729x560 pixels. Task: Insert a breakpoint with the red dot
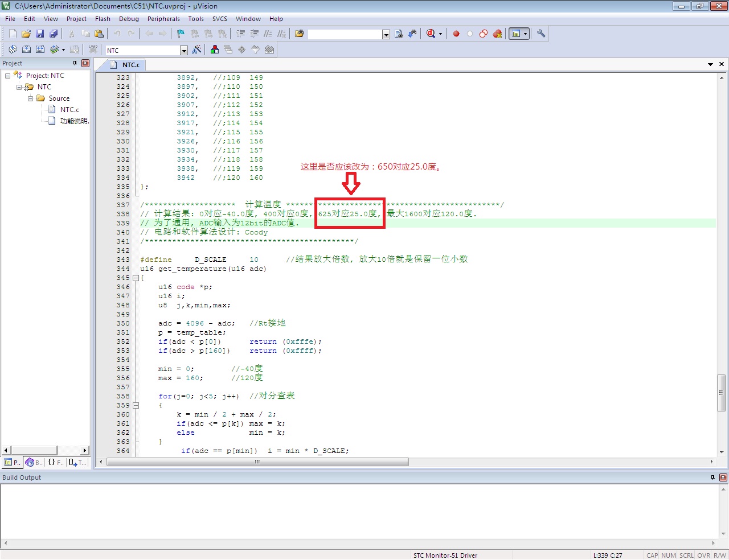[x=456, y=34]
